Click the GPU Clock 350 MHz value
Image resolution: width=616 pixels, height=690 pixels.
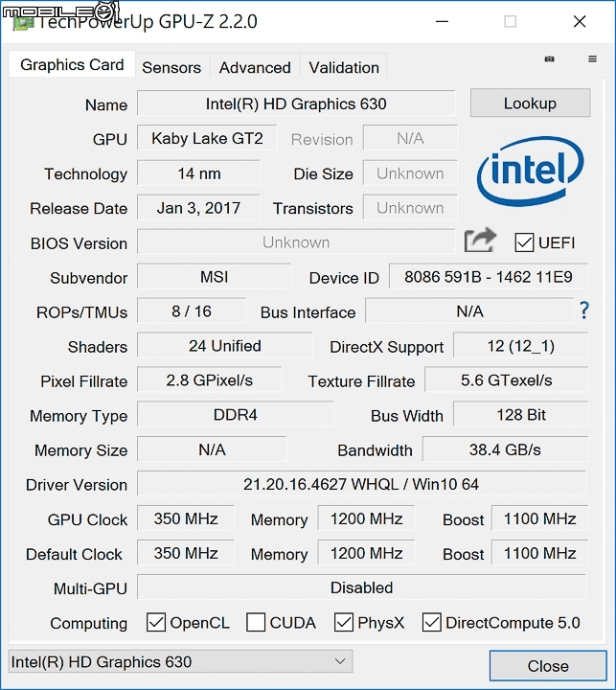[x=186, y=517]
